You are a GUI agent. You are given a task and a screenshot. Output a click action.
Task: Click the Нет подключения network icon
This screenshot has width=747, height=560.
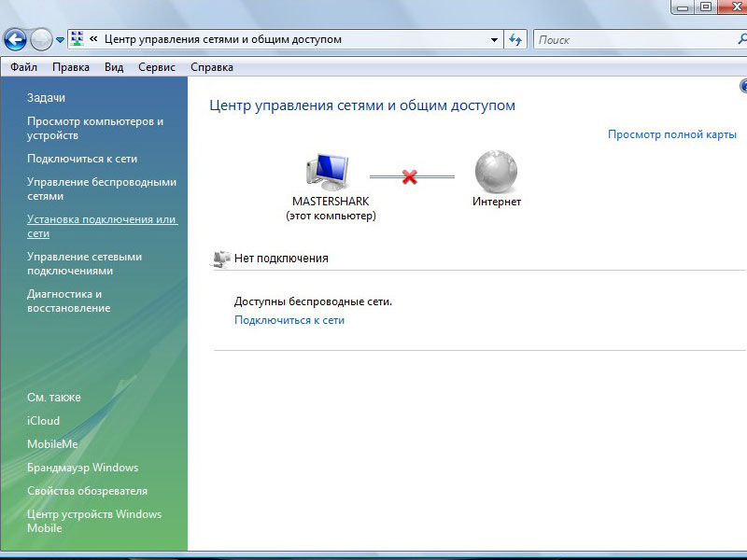pos(220,259)
